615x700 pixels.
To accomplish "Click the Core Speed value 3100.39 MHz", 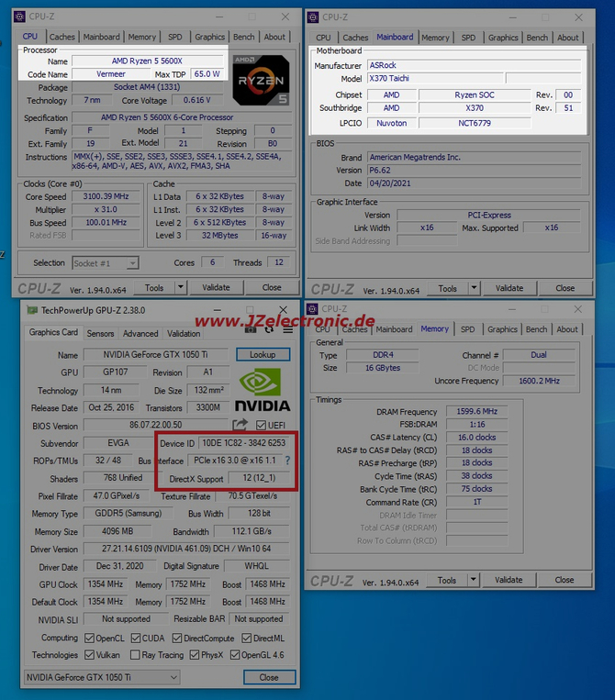I will tap(106, 196).
